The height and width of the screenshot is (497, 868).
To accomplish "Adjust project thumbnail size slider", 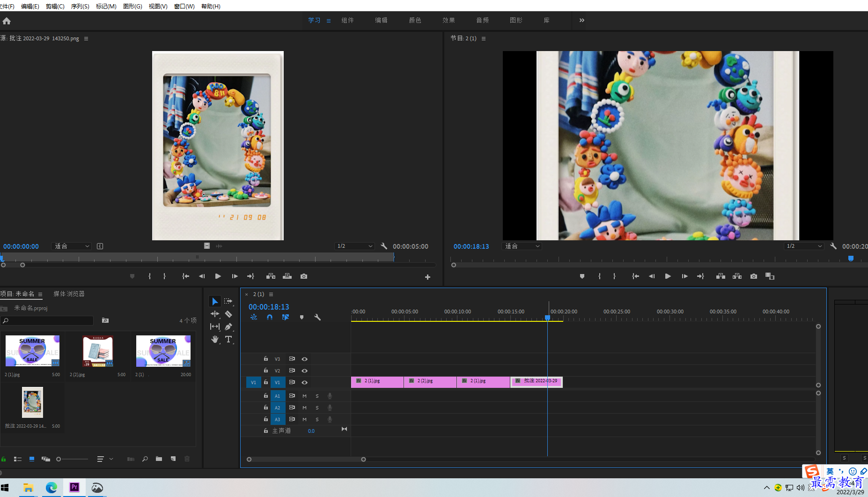I will 72,459.
